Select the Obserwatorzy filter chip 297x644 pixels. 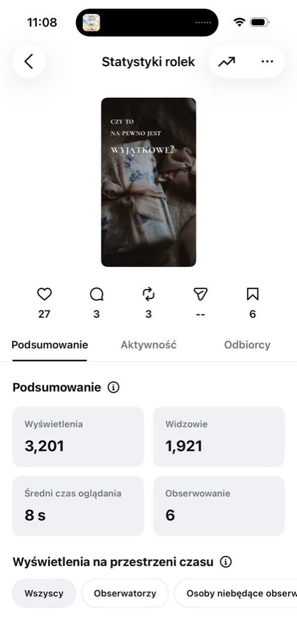[x=125, y=593]
